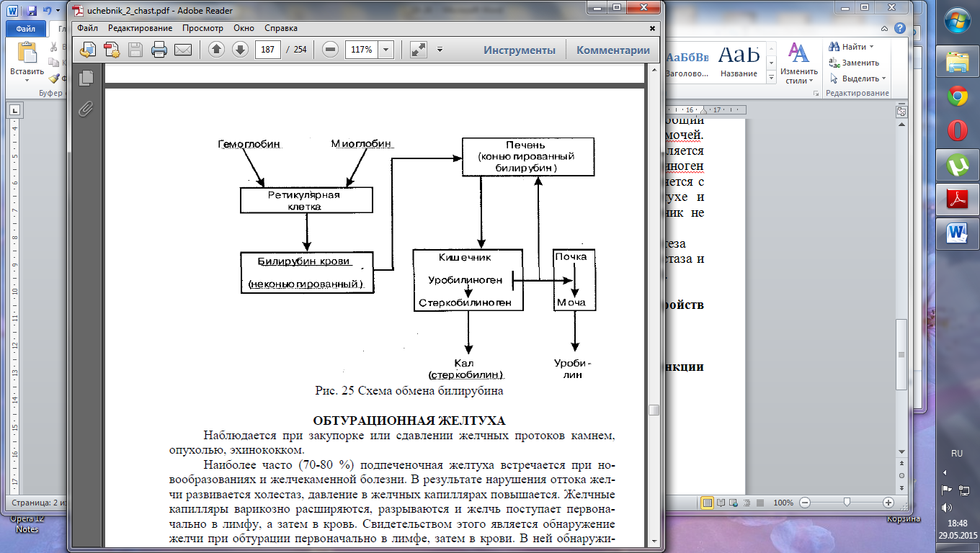Zoom out with the minus button in Reader
The height and width of the screenshot is (553, 980).
(330, 50)
